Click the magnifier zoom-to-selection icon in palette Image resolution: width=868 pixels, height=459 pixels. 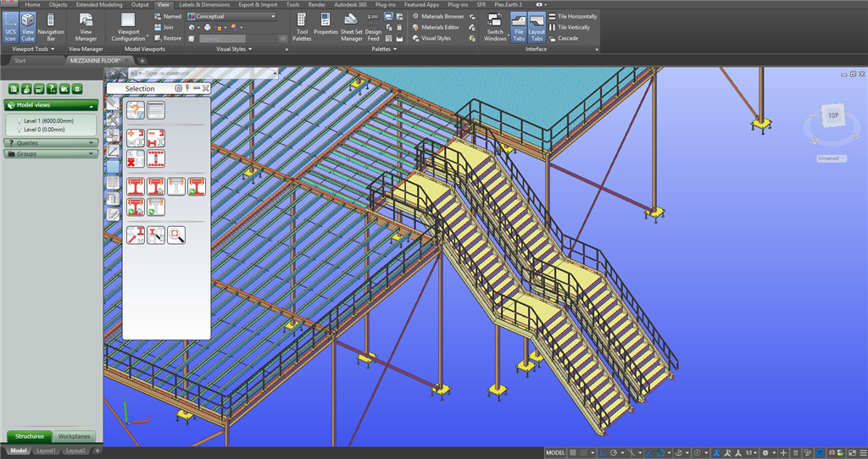coord(176,235)
